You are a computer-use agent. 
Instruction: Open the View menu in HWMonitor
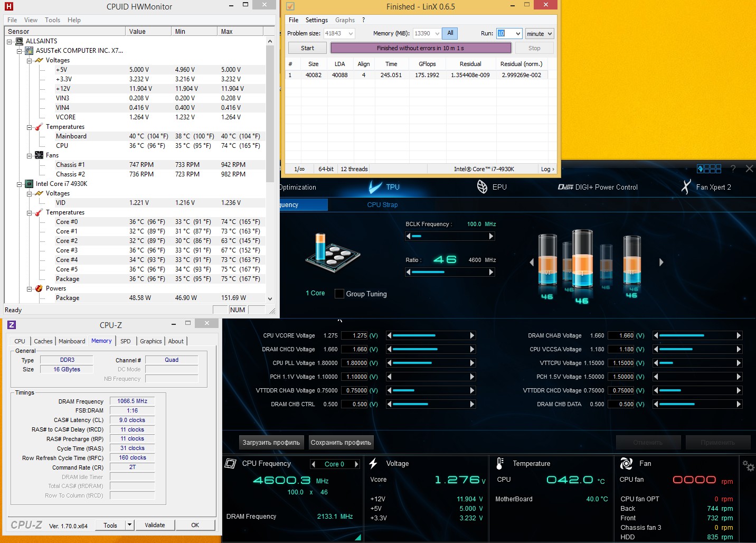[x=31, y=20]
